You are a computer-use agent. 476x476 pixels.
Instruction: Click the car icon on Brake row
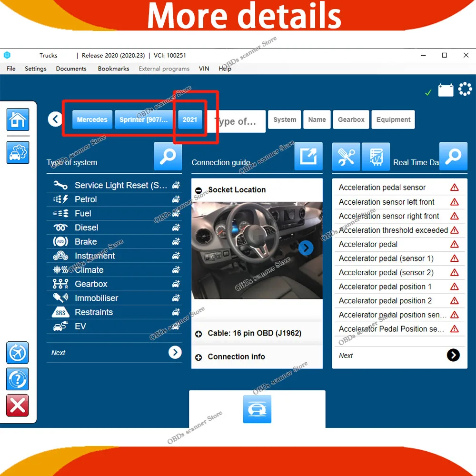(x=176, y=242)
